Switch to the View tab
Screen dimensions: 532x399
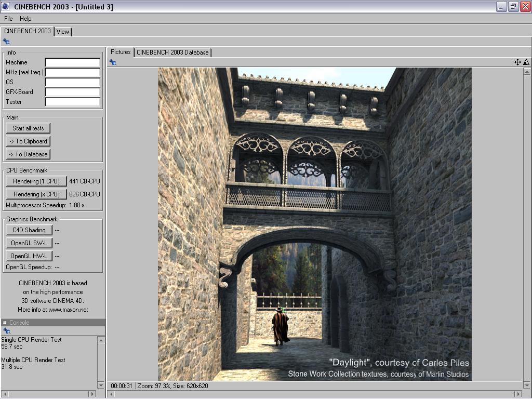[x=63, y=32]
